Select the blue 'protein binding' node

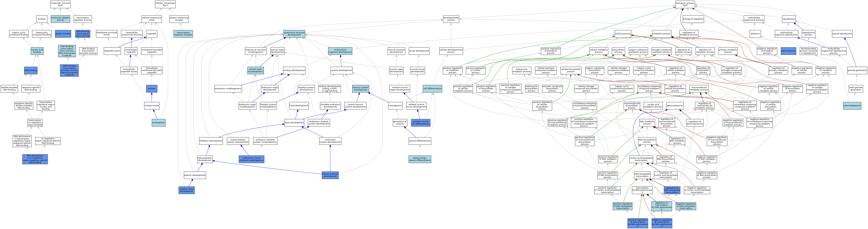click(x=63, y=34)
